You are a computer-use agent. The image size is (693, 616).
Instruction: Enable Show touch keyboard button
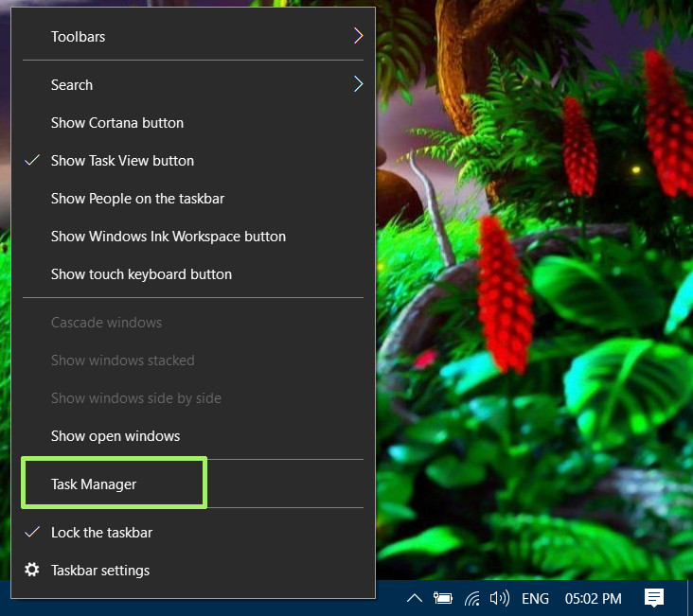[x=193, y=274]
